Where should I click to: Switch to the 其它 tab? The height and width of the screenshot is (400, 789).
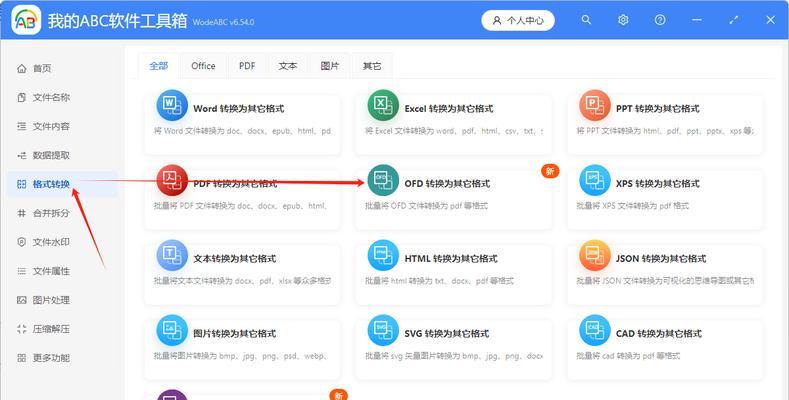click(372, 66)
